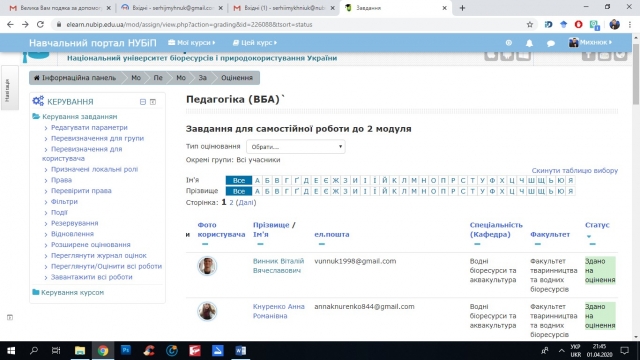This screenshot has height=360, width=640.
Task: Expand Керування курсом folder
Action: (x=69, y=292)
